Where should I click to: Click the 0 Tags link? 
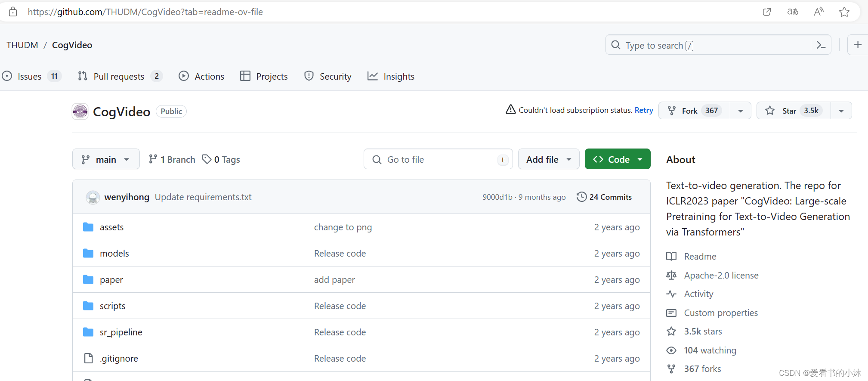tap(221, 159)
